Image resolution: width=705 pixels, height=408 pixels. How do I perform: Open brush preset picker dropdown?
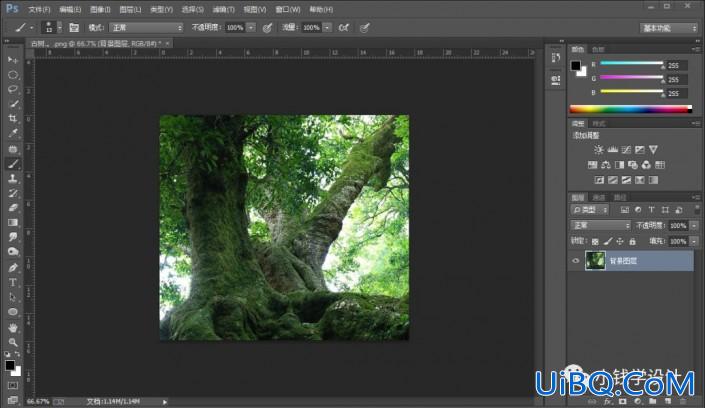[59, 28]
